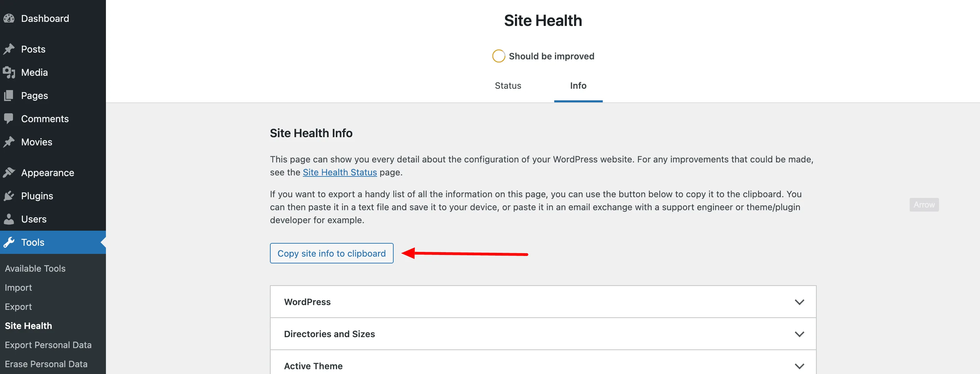Click the Posts pushpin icon

click(x=9, y=49)
